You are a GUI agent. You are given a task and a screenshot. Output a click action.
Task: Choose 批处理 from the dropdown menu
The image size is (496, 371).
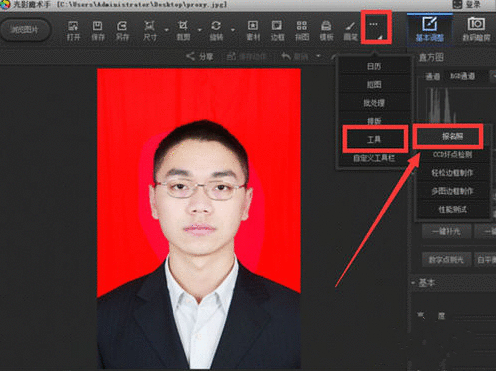(374, 103)
